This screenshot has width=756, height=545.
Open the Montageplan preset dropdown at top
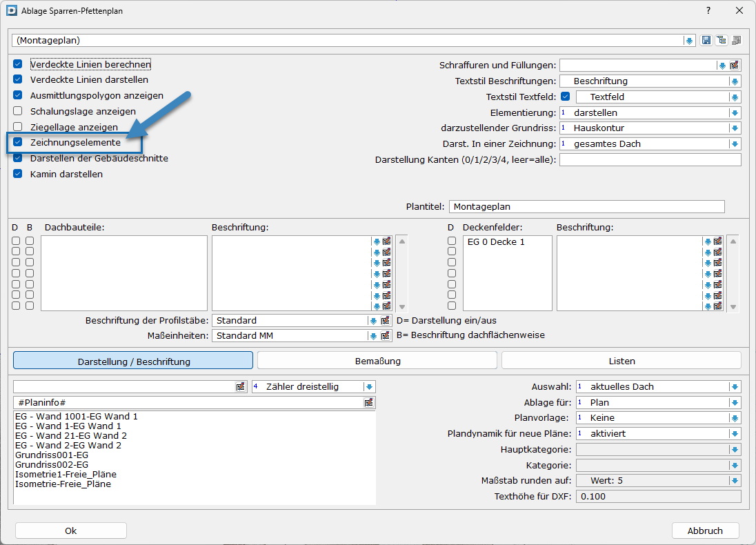click(x=688, y=41)
